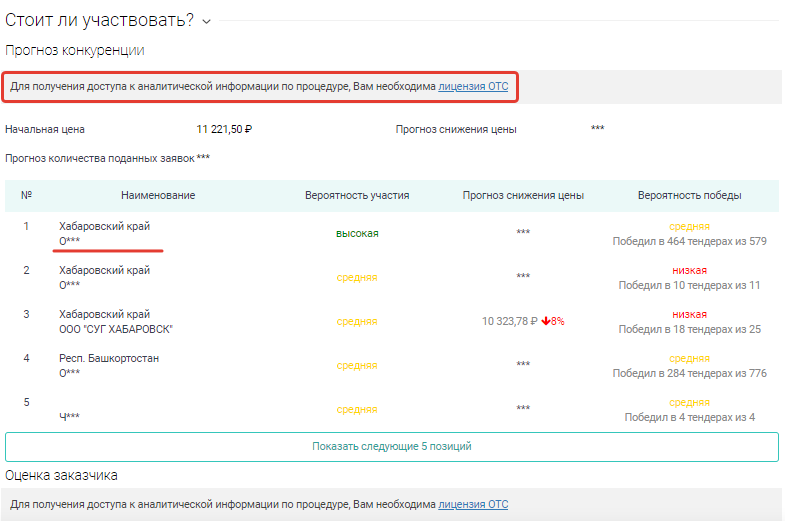Screen dimensions: 785x521
Task: Collapse the "Стоит ли участвовать?" section chevron
Action: pyautogui.click(x=207, y=20)
